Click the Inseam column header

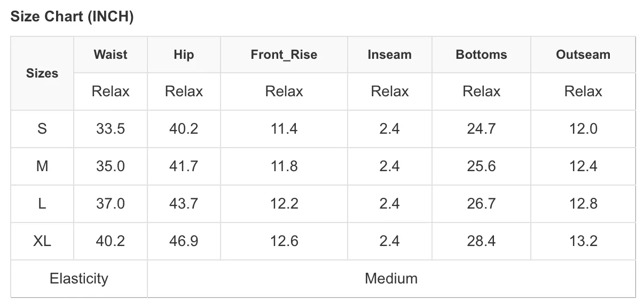[x=390, y=55]
